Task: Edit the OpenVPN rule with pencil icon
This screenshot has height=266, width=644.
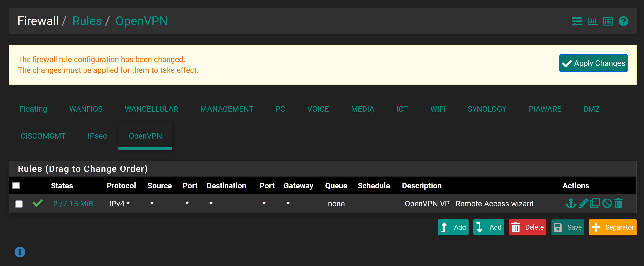Action: click(x=583, y=203)
